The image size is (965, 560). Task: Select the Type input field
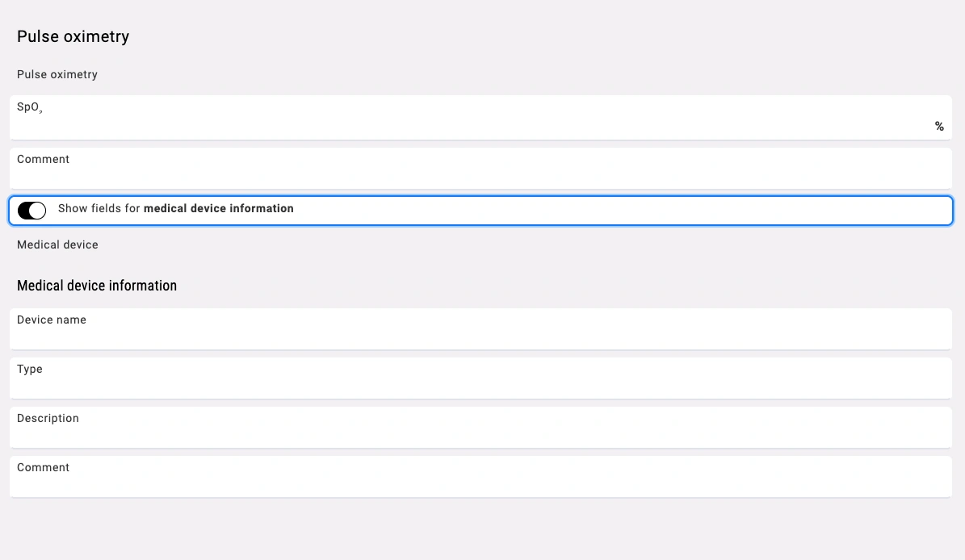(x=480, y=386)
